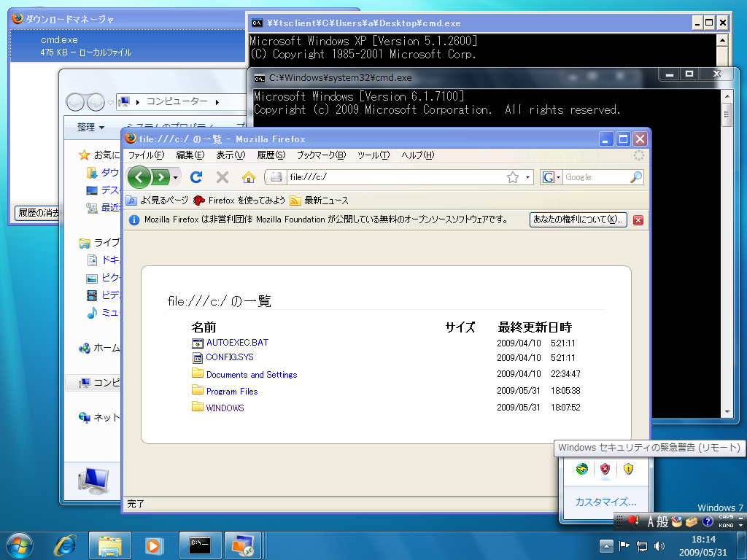This screenshot has width=747, height=560.
Task: Click the 18:07:52 time of WINDOWS row
Action: (x=565, y=408)
